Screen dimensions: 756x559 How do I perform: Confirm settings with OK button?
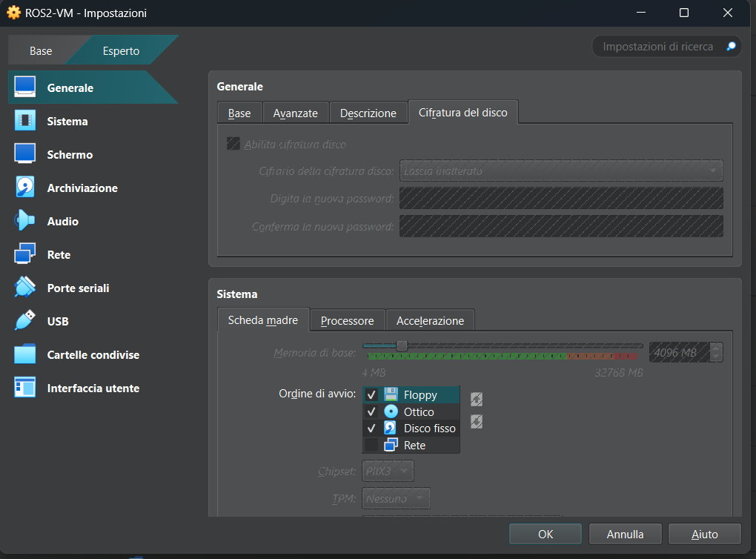(546, 534)
